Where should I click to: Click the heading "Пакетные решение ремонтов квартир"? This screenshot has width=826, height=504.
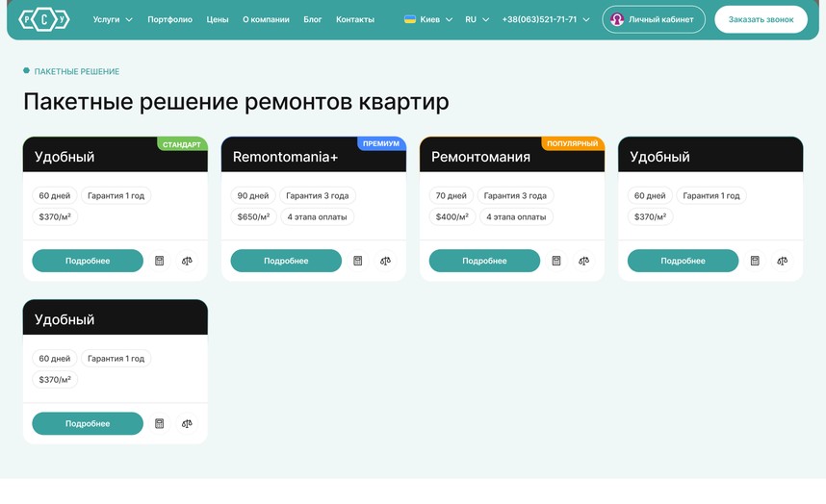click(x=236, y=102)
